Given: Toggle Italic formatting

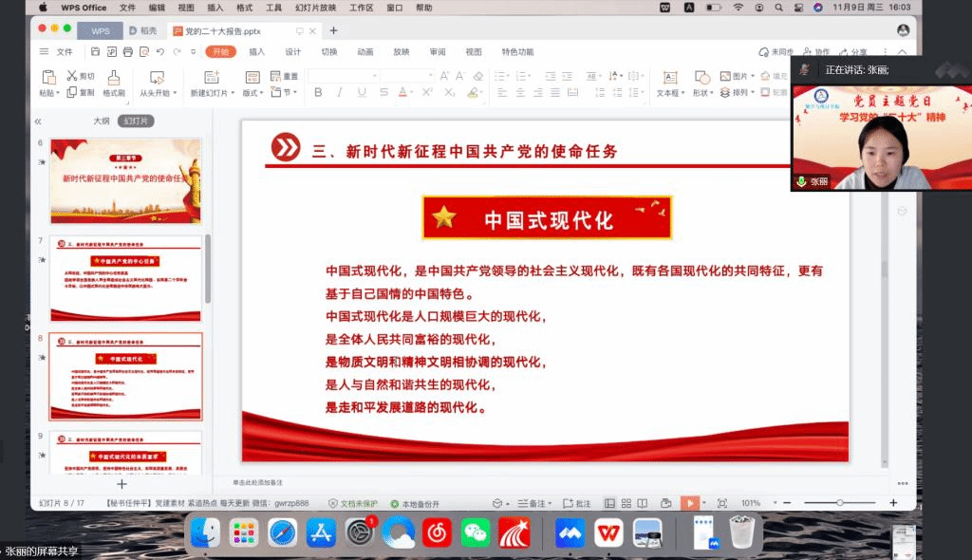Looking at the screenshot, I should click(x=340, y=92).
